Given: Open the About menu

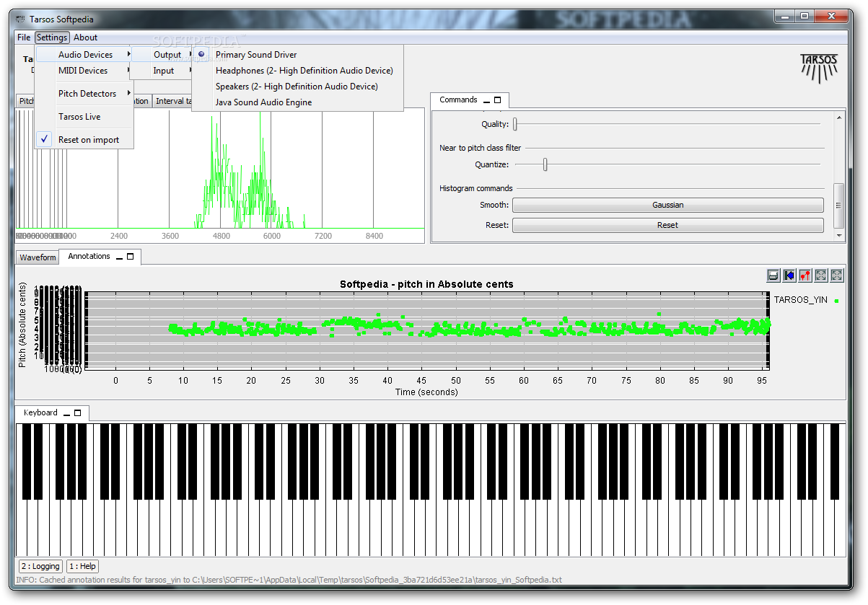Looking at the screenshot, I should (x=85, y=37).
